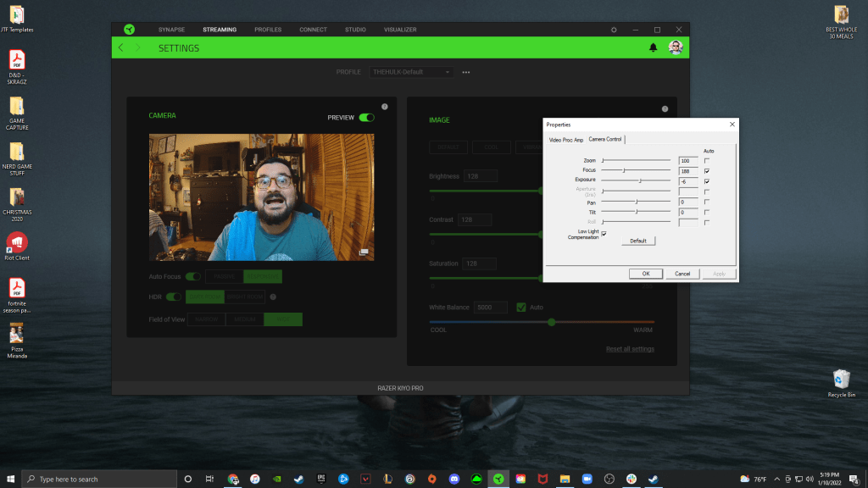This screenshot has width=868, height=488.
Task: Click OK in Properties dialog
Action: [645, 274]
